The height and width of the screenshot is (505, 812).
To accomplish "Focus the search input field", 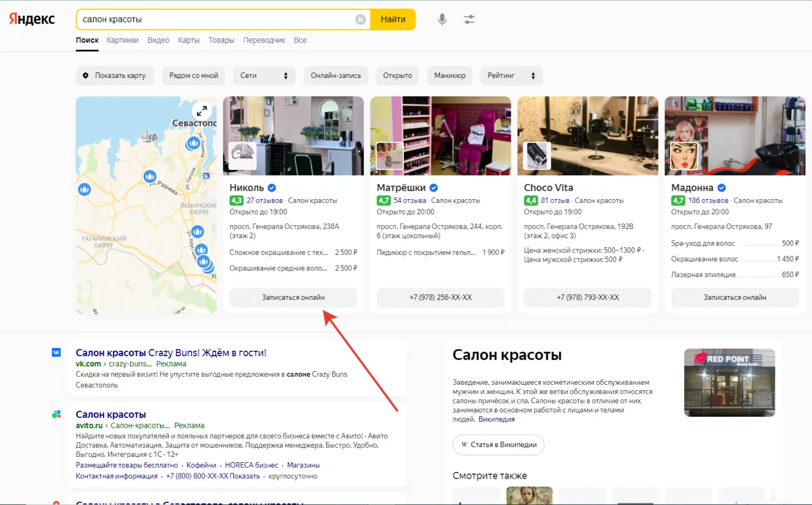I will point(218,19).
